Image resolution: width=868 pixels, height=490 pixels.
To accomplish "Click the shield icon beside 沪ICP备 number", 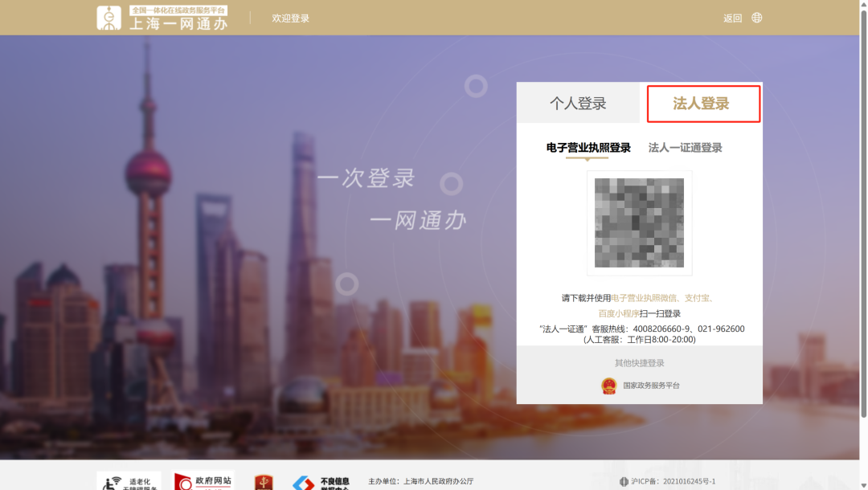I will point(624,482).
